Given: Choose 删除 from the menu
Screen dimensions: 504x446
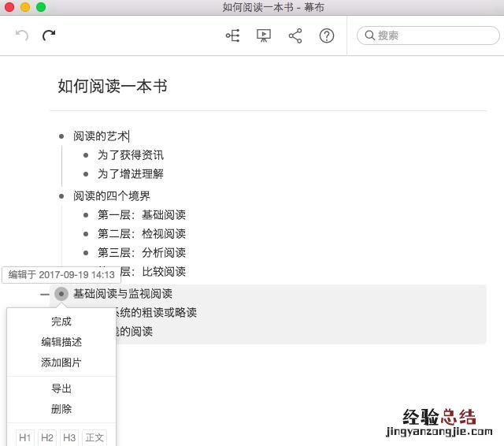Looking at the screenshot, I should click(x=61, y=409).
